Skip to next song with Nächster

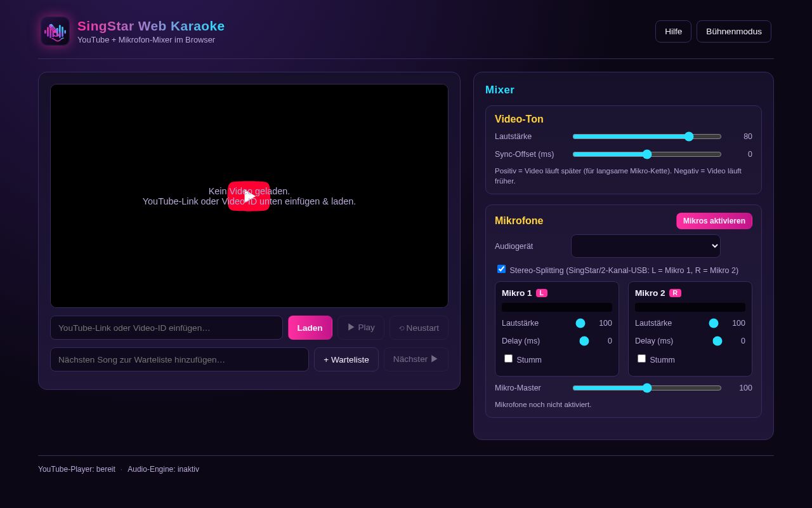pos(416,359)
